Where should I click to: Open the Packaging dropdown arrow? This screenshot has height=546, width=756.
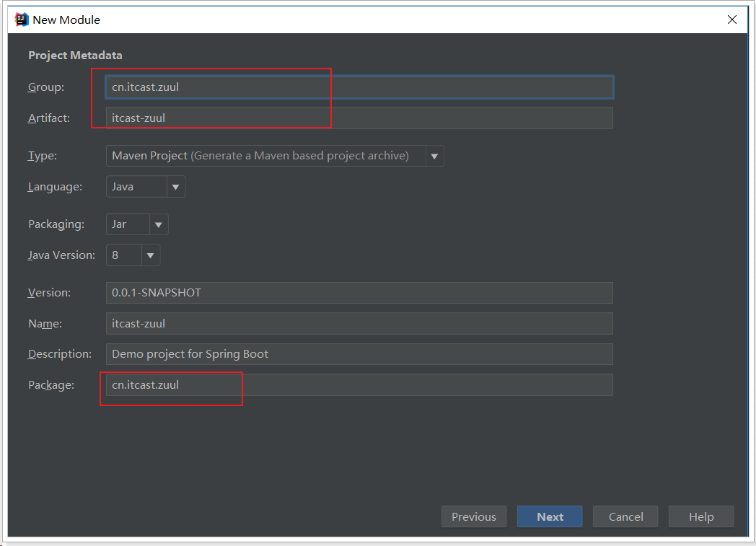(159, 224)
